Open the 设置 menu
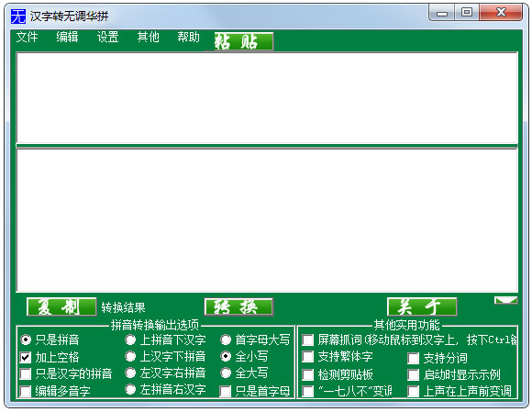 107,37
